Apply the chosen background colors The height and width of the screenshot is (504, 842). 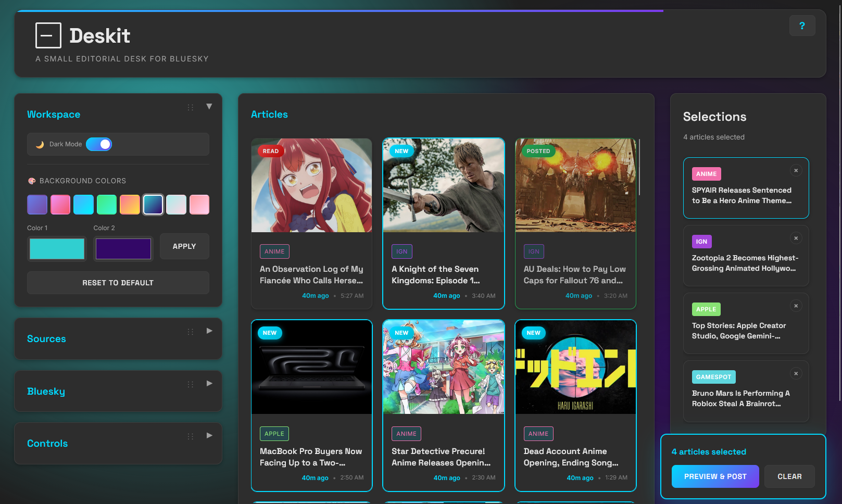184,246
